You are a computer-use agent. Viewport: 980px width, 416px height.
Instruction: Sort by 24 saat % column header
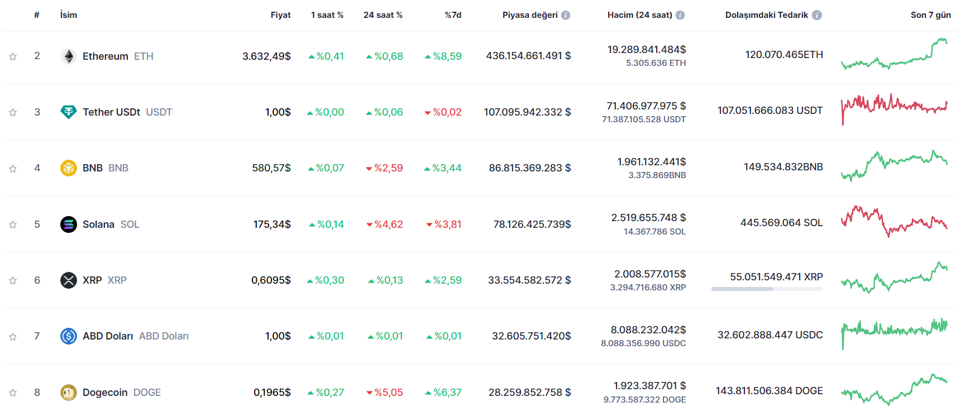[x=383, y=15]
